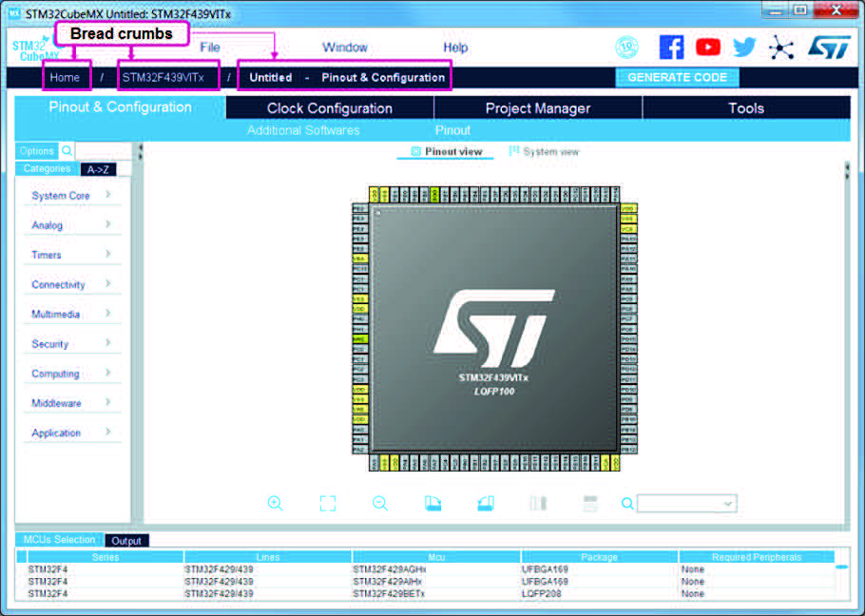The height and width of the screenshot is (616, 865).
Task: Expand the Middleware category
Action: click(x=71, y=403)
